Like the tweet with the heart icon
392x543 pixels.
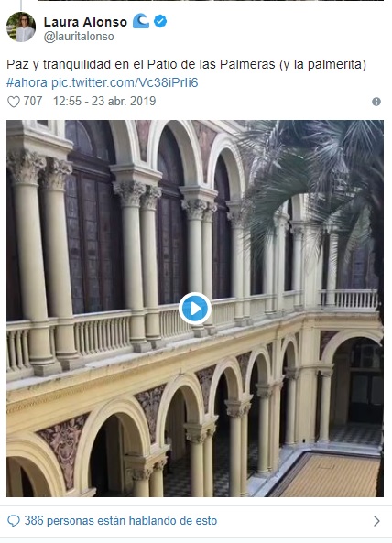(14, 102)
